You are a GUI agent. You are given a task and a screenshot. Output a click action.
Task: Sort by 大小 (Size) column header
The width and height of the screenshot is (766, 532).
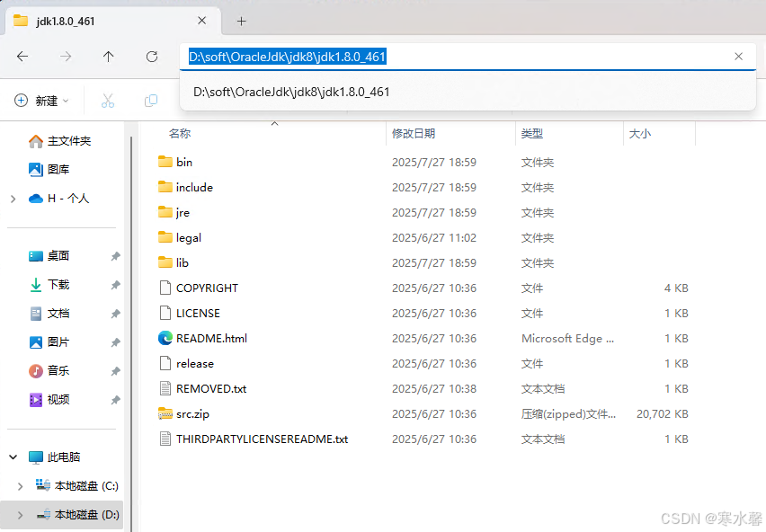(x=640, y=133)
